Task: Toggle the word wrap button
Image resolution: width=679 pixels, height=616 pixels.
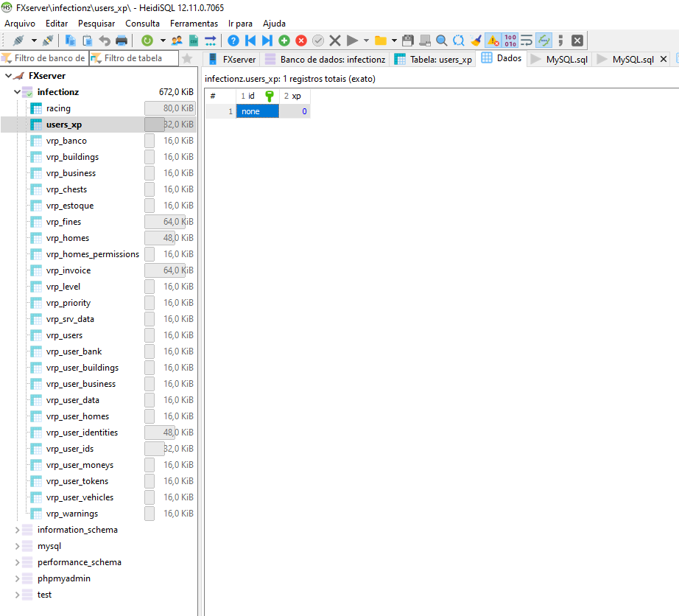Action: (x=527, y=41)
